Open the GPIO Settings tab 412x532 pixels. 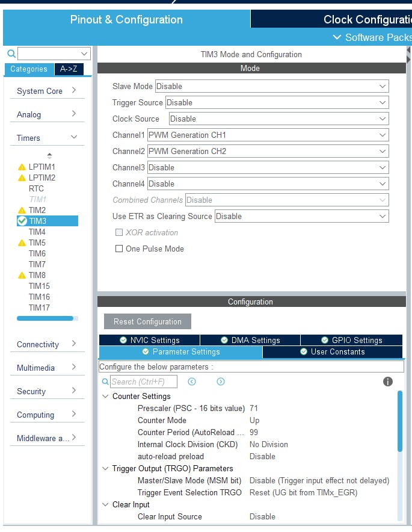[352, 340]
